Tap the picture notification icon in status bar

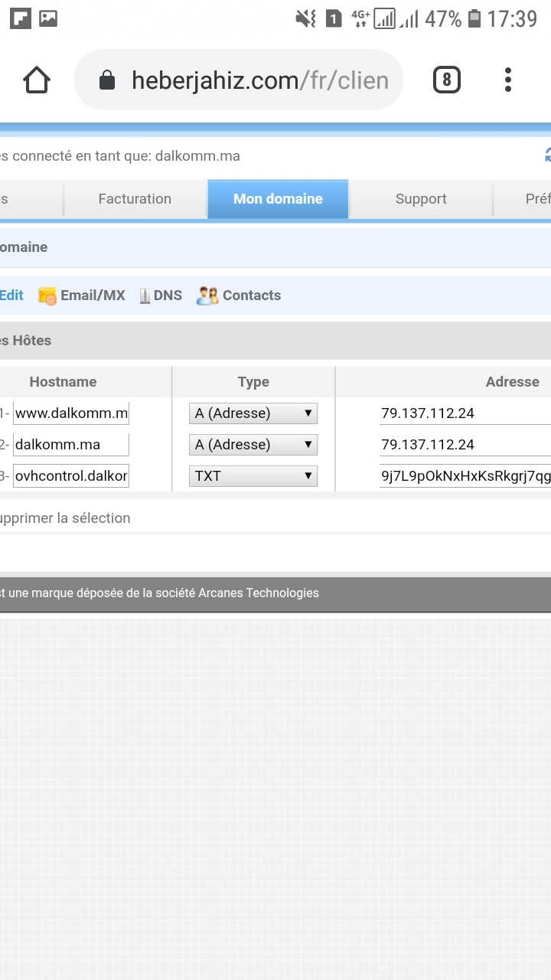[48, 18]
